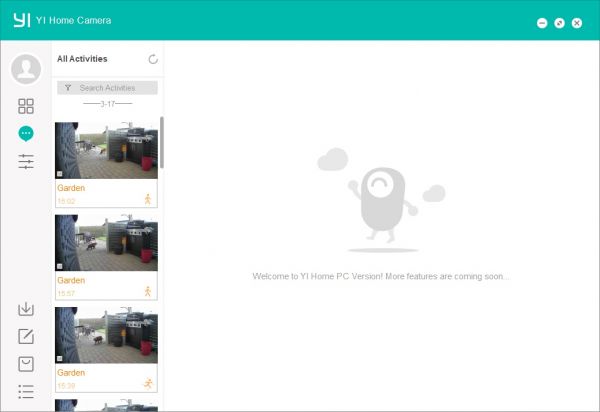Minimize the YI Home Camera window
The width and height of the screenshot is (600, 412).
click(542, 23)
